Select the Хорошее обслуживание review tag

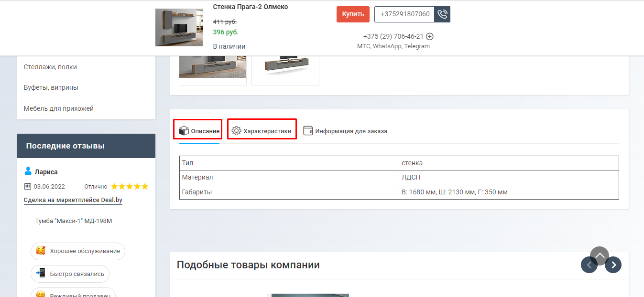(x=78, y=251)
